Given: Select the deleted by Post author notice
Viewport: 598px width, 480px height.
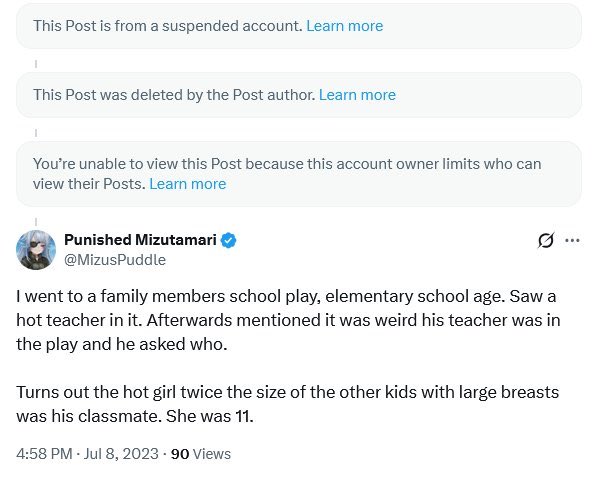Looking at the screenshot, I should 299,95.
